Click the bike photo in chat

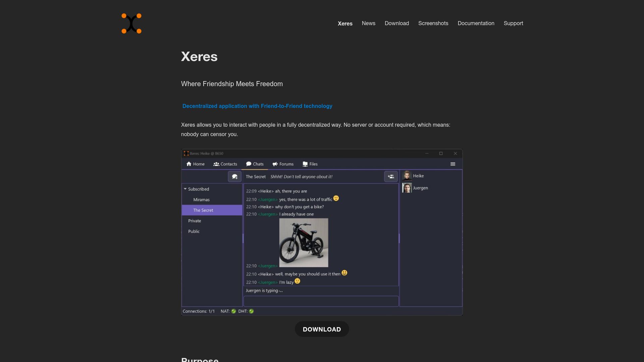click(x=304, y=243)
